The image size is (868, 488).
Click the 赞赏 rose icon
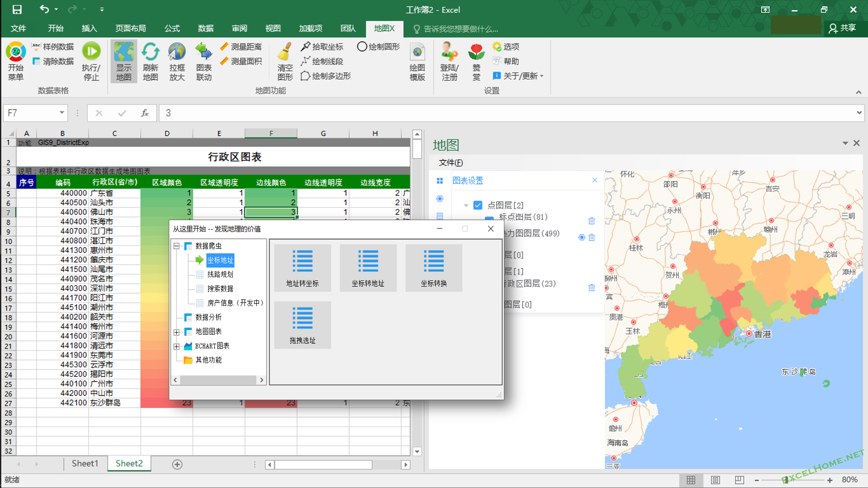(x=476, y=61)
